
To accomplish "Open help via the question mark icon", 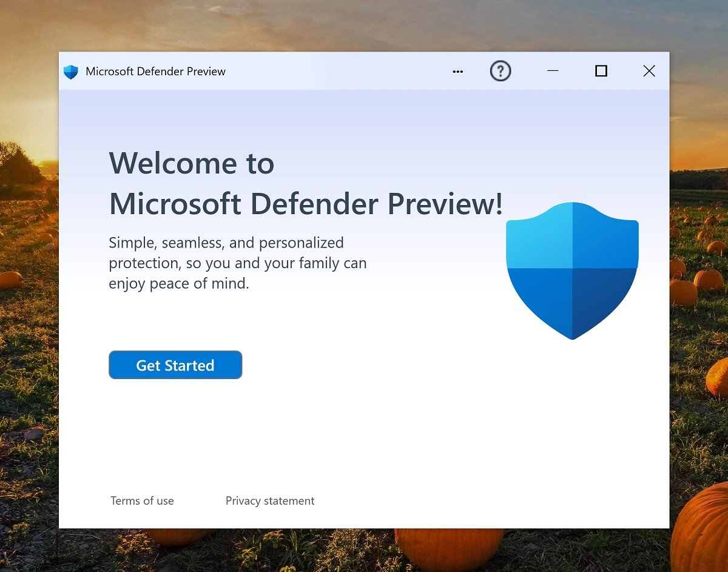I will 500,71.
